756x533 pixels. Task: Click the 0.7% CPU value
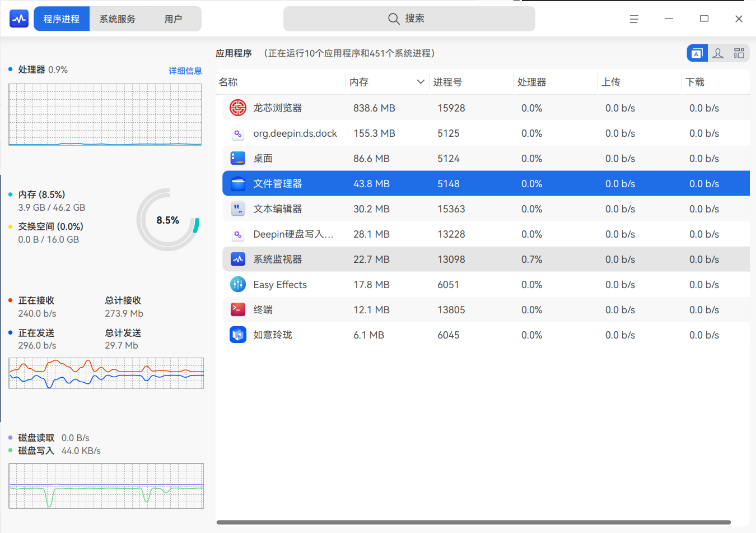pos(532,259)
